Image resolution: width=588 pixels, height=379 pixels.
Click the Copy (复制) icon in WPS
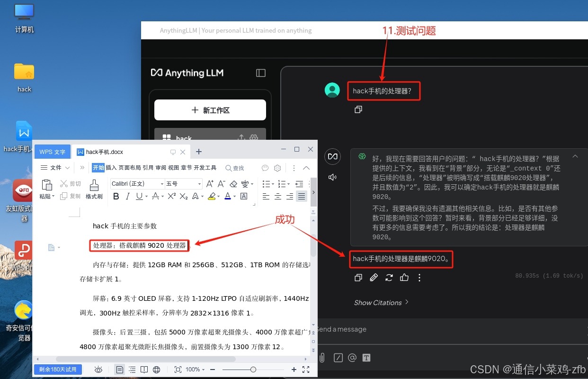pos(64,196)
